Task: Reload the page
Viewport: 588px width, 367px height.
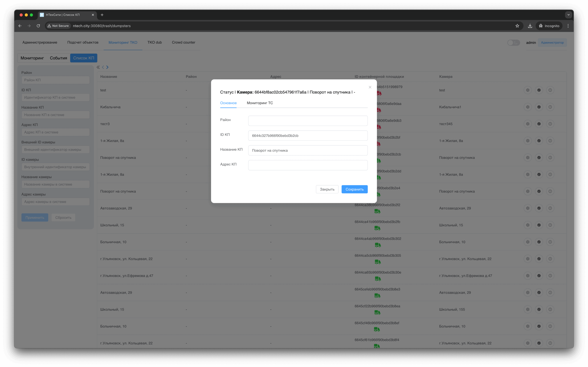Action: [38, 26]
